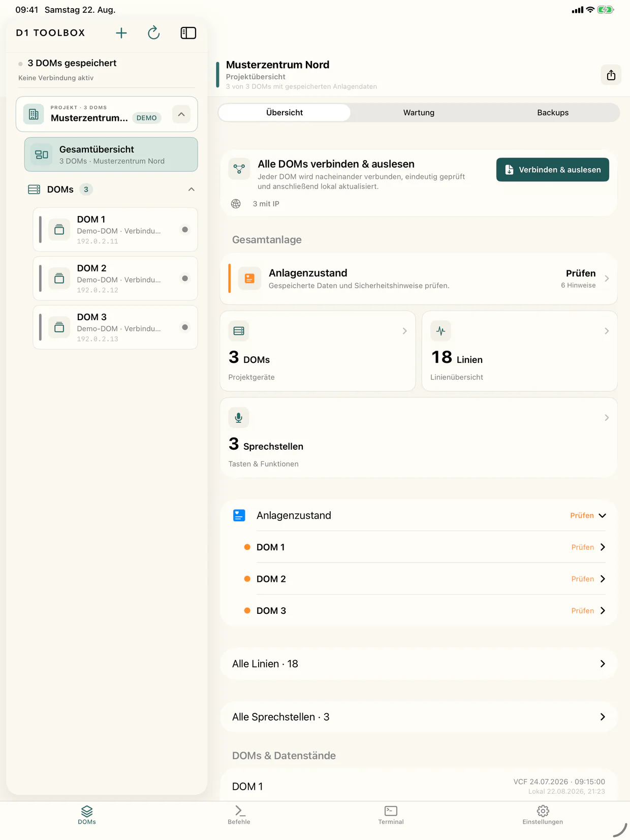
Task: Click the network nodes icon beside Alle DOMs verbinden
Action: click(x=239, y=169)
